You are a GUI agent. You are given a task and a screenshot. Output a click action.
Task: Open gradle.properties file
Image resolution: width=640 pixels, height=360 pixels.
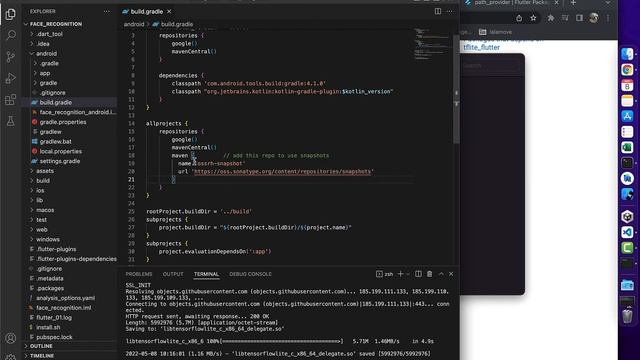[63, 122]
